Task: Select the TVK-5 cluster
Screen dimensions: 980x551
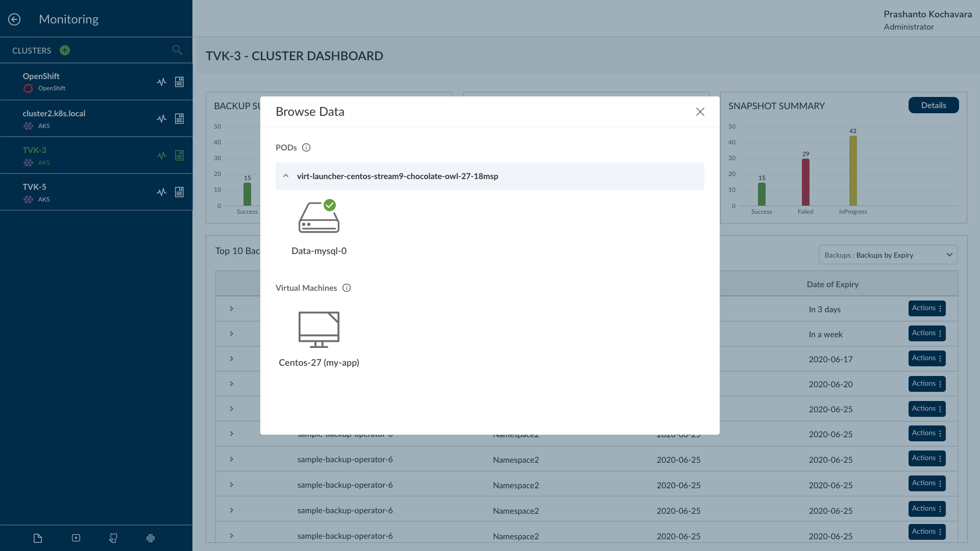Action: [35, 187]
